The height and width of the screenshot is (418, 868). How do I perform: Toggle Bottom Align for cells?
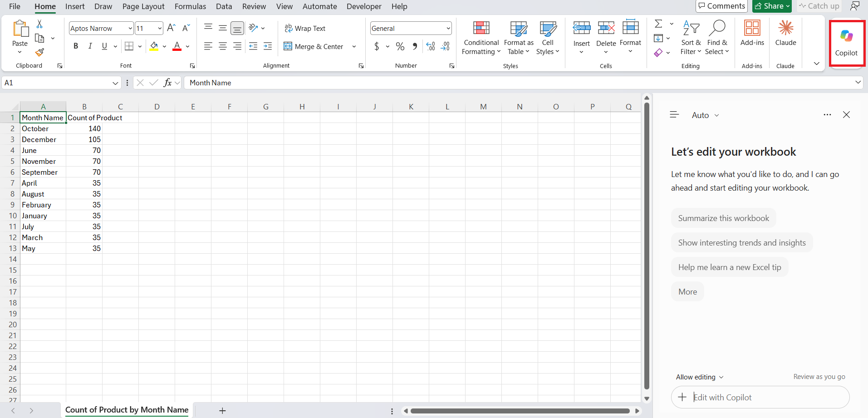tap(237, 28)
